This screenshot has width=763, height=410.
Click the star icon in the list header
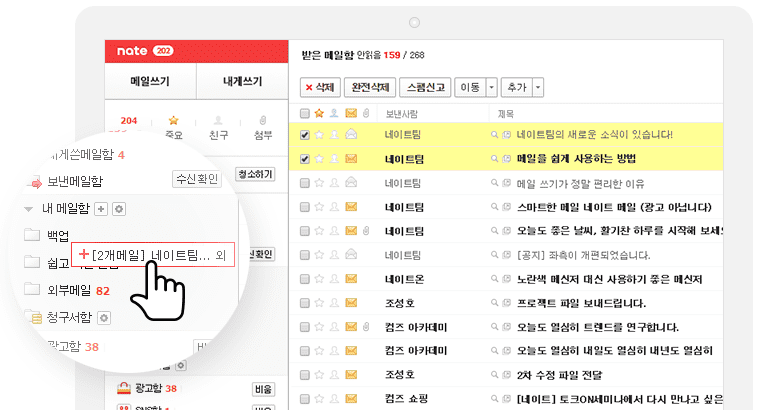click(x=319, y=113)
